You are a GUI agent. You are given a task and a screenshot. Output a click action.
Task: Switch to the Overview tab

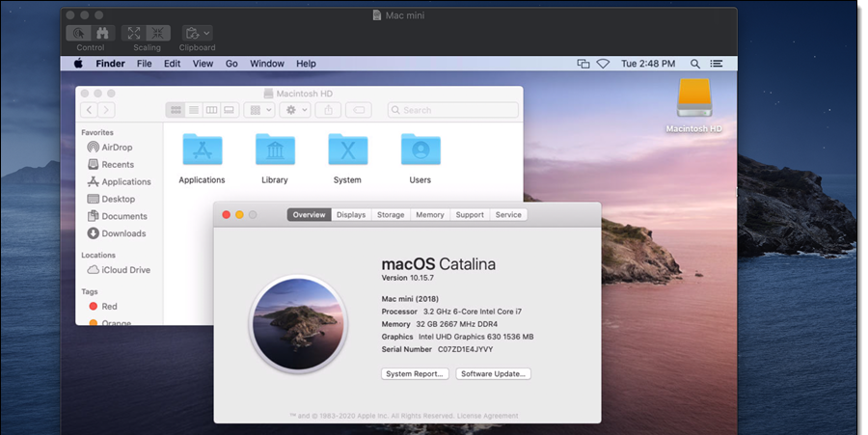[309, 215]
